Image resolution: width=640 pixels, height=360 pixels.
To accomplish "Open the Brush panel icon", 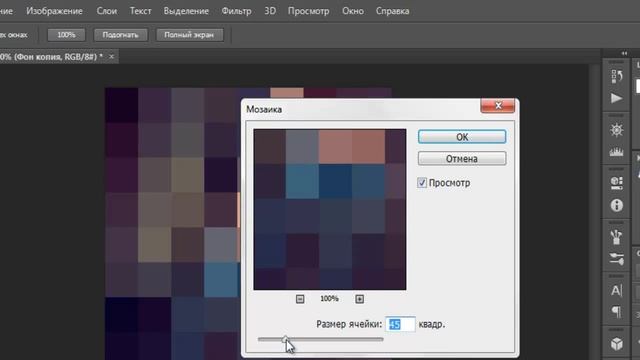I will click(x=616, y=259).
